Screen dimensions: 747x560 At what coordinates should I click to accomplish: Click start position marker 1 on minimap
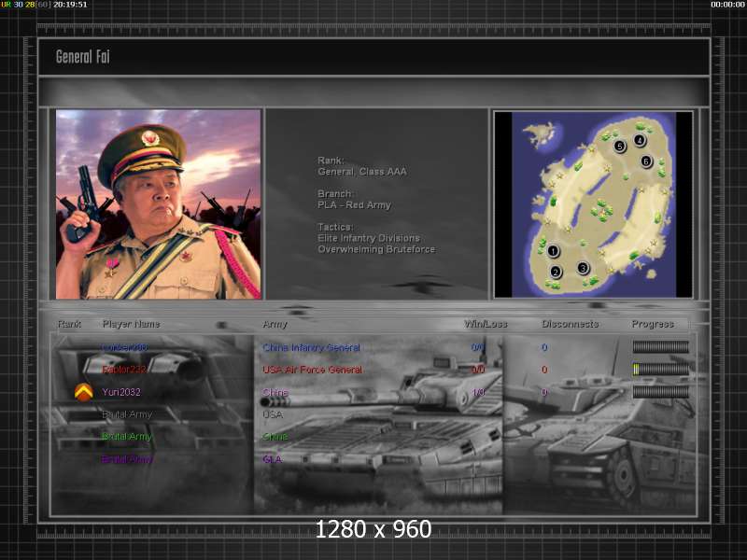pos(553,250)
